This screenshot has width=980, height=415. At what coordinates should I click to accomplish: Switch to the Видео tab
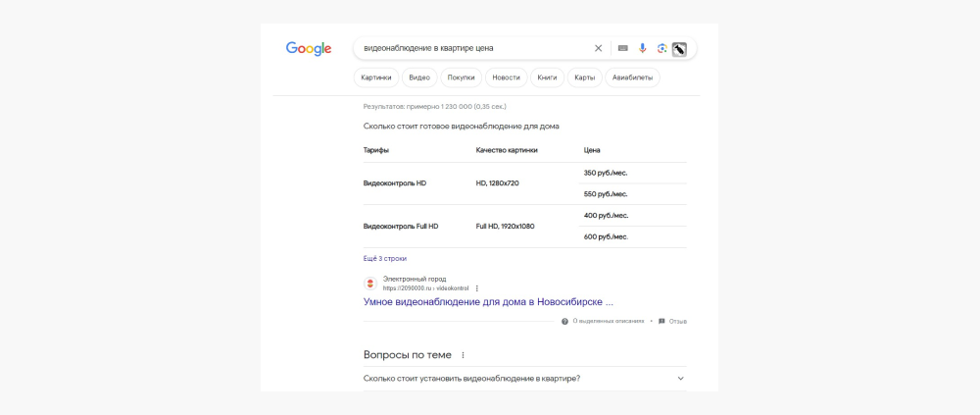[419, 78]
